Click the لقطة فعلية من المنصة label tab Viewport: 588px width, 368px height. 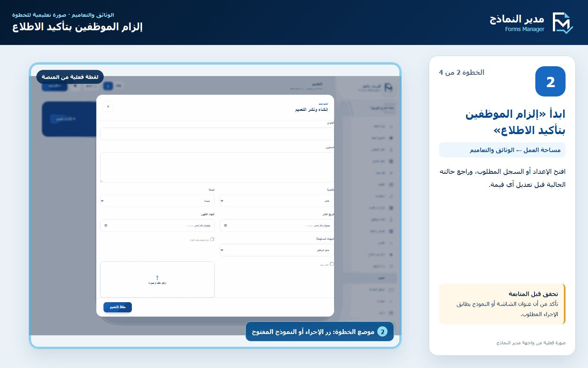pos(70,77)
